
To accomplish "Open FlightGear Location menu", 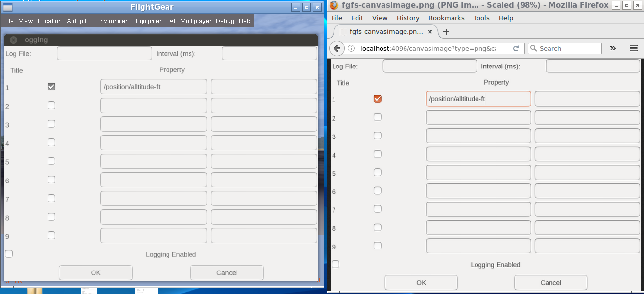I will point(49,21).
